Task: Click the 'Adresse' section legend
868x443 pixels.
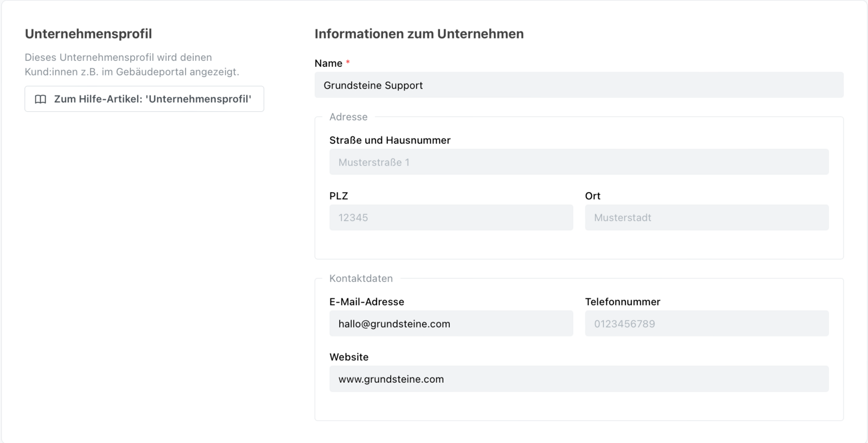Action: point(348,117)
